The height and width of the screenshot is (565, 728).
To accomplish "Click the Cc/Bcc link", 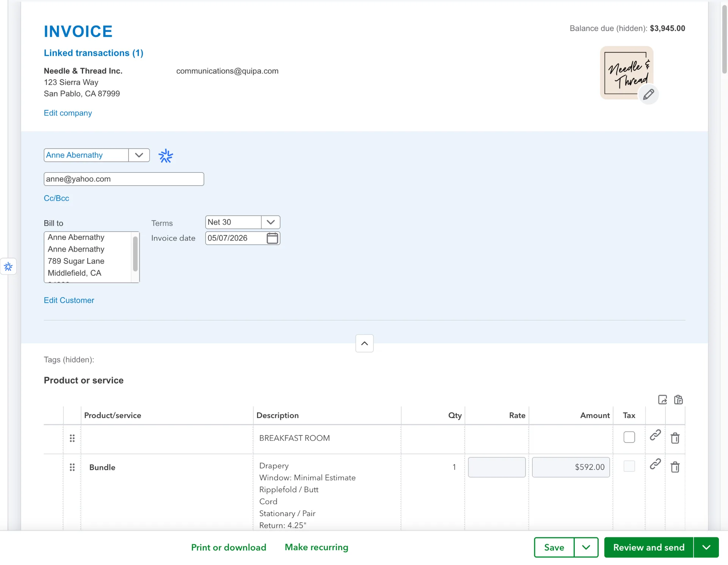I will [x=56, y=198].
